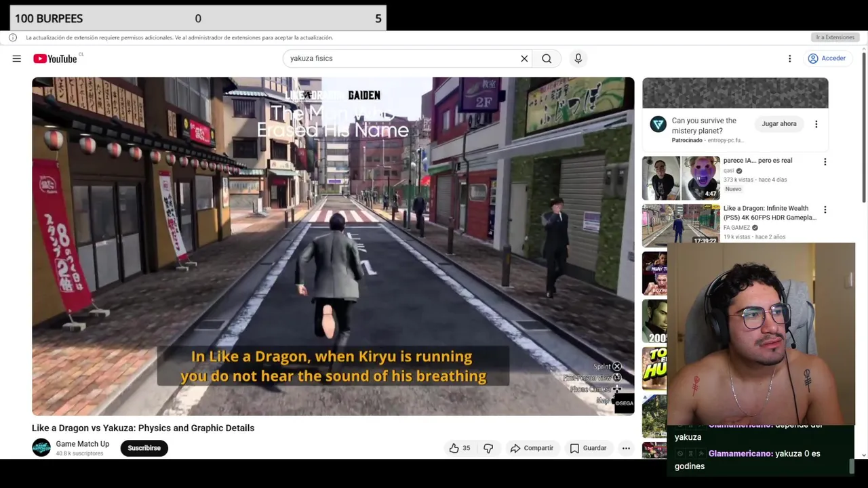Click 'parece IA... pero es real' title
The height and width of the screenshot is (488, 868).
coord(757,161)
